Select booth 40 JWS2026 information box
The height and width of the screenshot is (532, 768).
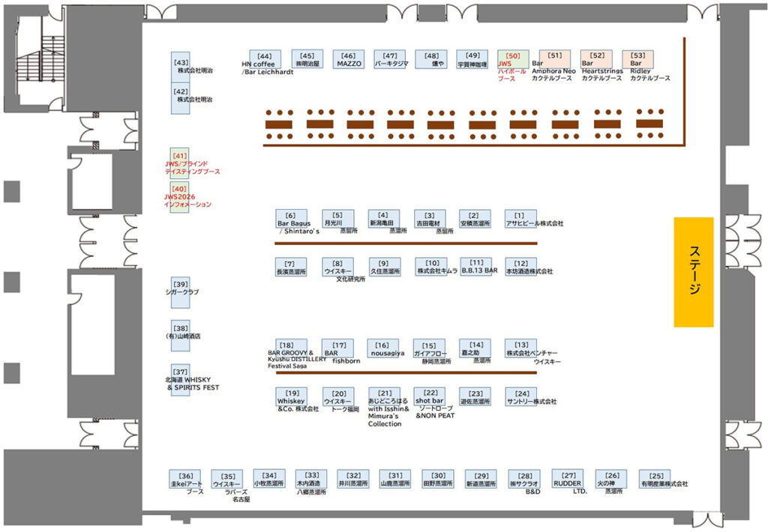pyautogui.click(x=179, y=199)
